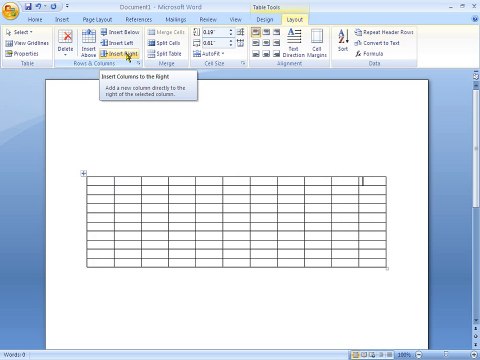Click the Merge Cells button
480x360 pixels.
coord(166,32)
